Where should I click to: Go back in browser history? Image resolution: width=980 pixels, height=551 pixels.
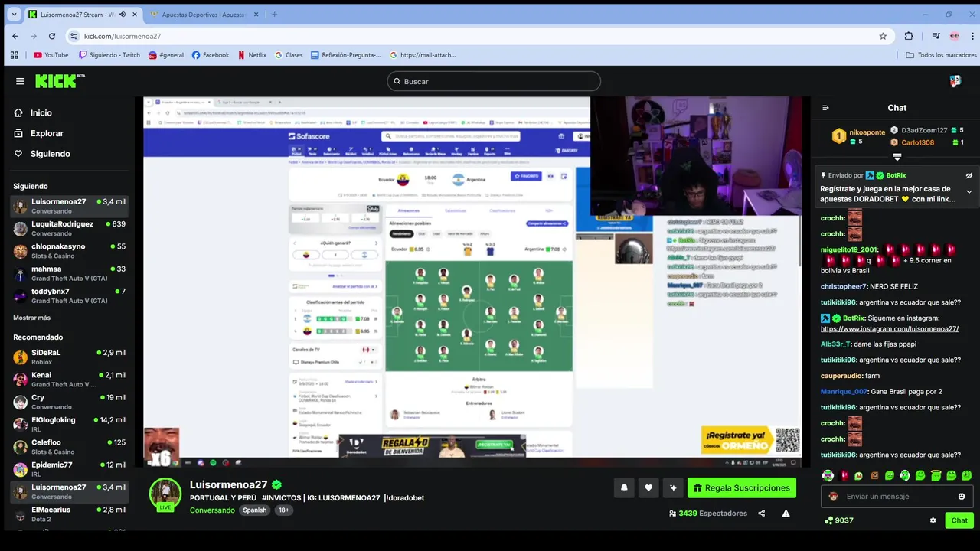(15, 36)
